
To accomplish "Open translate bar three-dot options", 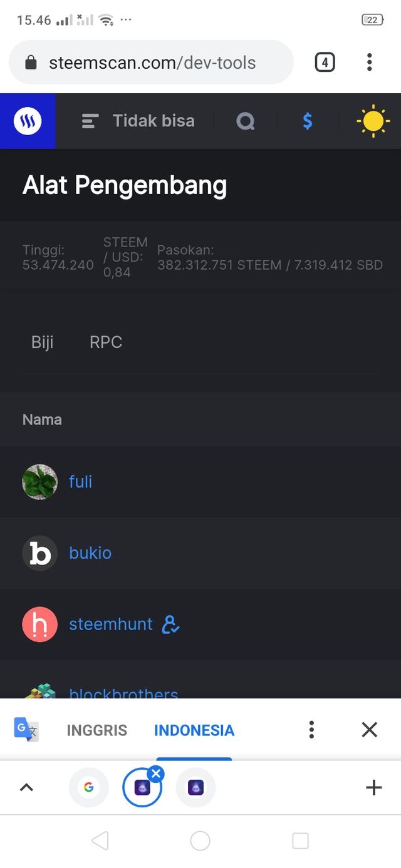I will (x=311, y=730).
